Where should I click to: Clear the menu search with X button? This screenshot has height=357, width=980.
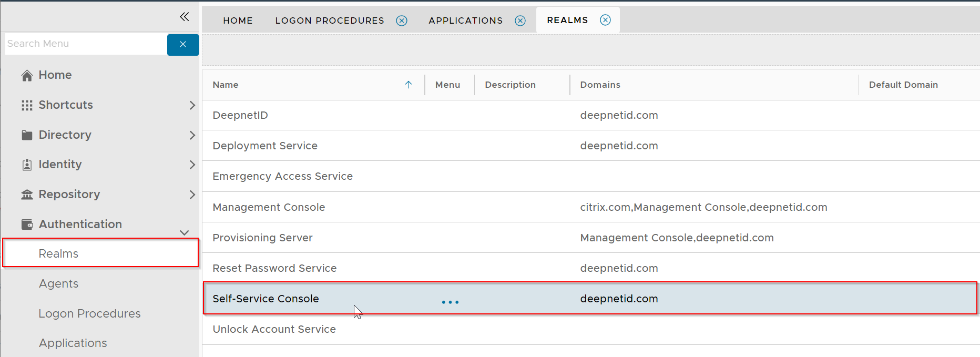tap(183, 44)
